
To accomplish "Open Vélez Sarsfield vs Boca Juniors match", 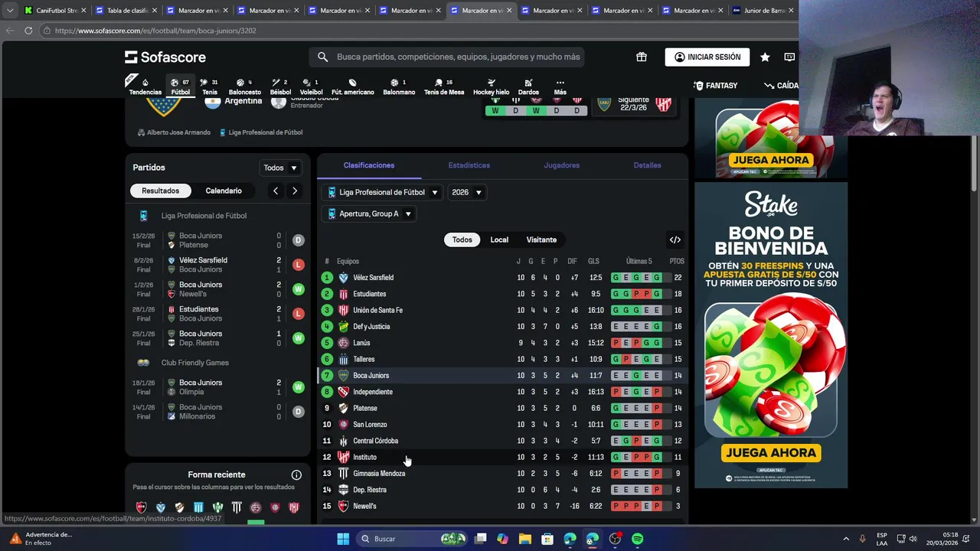I will tap(218, 265).
